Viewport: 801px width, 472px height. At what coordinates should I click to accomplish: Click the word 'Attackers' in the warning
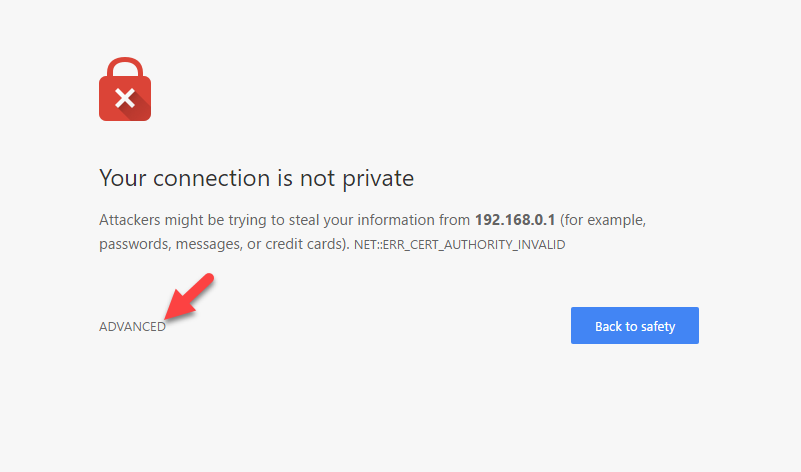point(130,219)
